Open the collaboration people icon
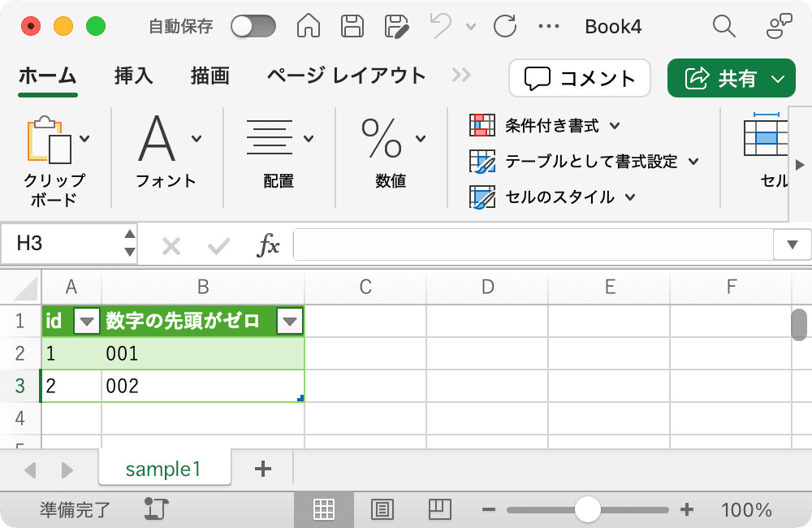 click(780, 26)
